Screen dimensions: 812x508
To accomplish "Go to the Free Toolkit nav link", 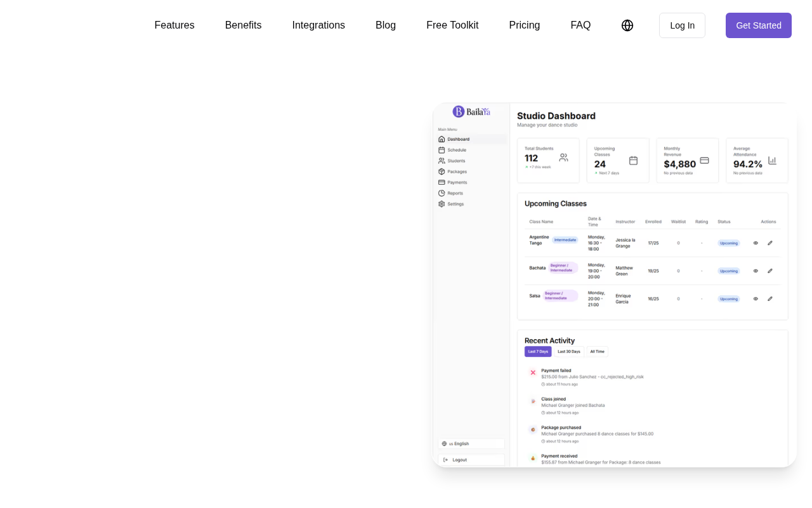I will coord(452,25).
